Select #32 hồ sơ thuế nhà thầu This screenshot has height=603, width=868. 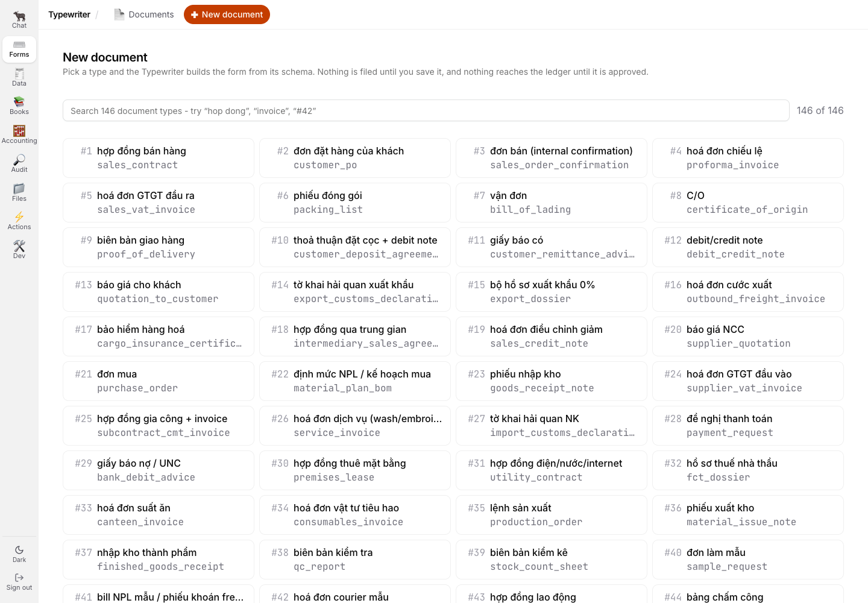coord(748,470)
